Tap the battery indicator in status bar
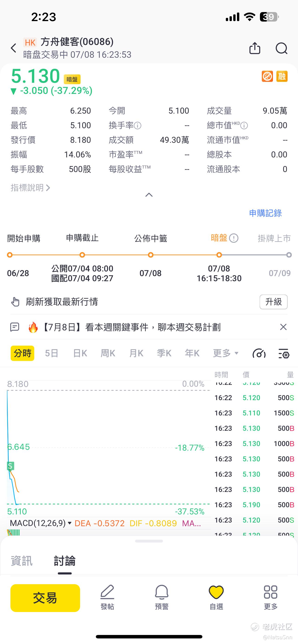 (x=269, y=17)
